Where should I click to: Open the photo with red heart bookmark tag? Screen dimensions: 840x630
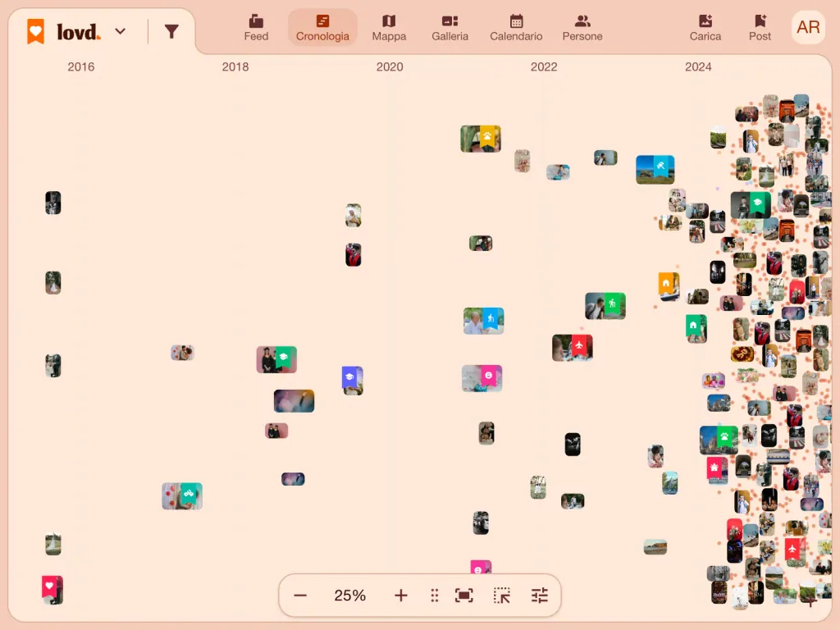(52, 590)
